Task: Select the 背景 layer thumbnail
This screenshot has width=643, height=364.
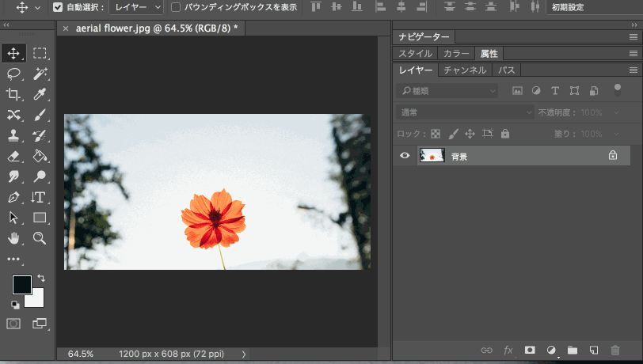Action: [x=432, y=156]
